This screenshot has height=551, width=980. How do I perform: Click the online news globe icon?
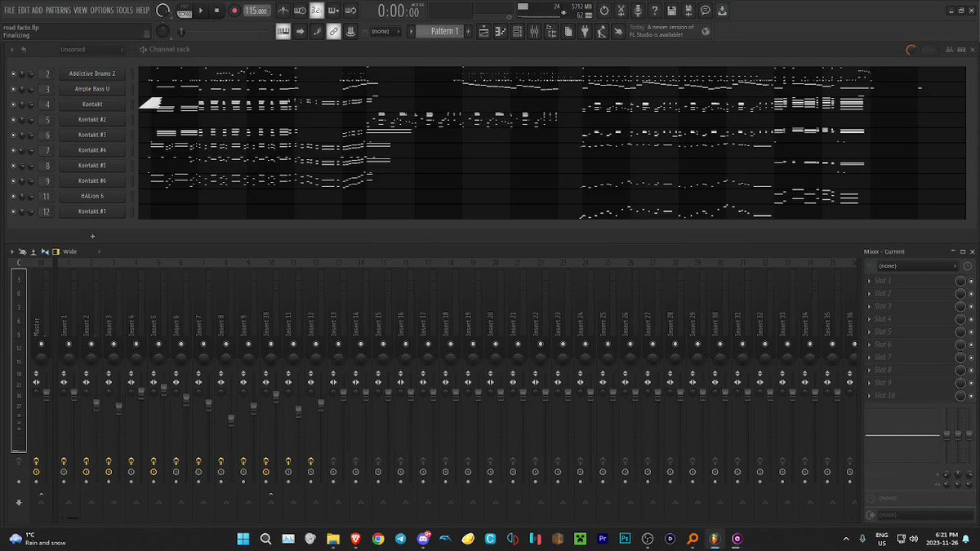(x=706, y=31)
